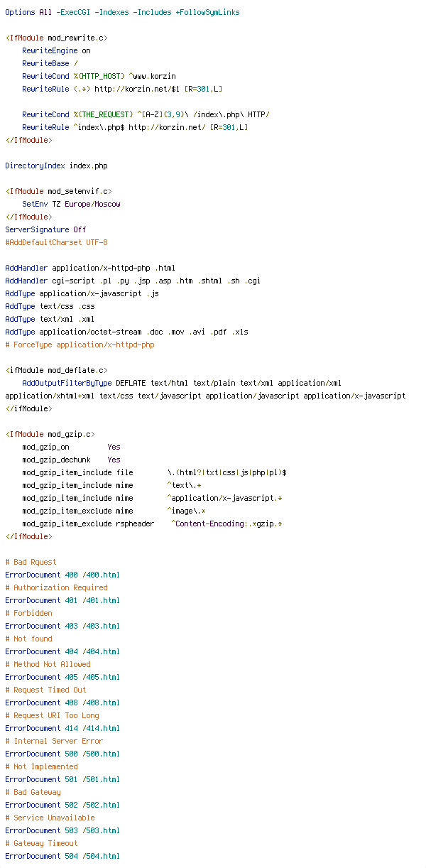Image resolution: width=426 pixels, height=868 pixels.
Task: Click ErrorDocument 403 /403.html line
Action: click(62, 626)
